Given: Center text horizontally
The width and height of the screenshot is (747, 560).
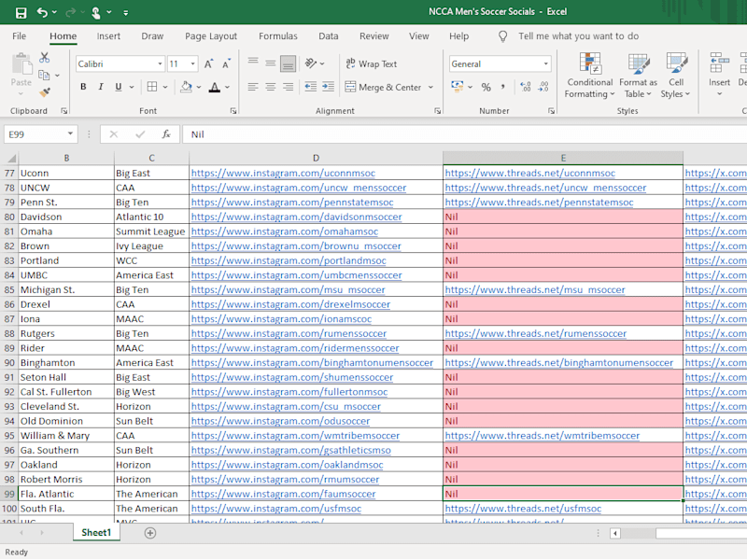Looking at the screenshot, I should [270, 87].
